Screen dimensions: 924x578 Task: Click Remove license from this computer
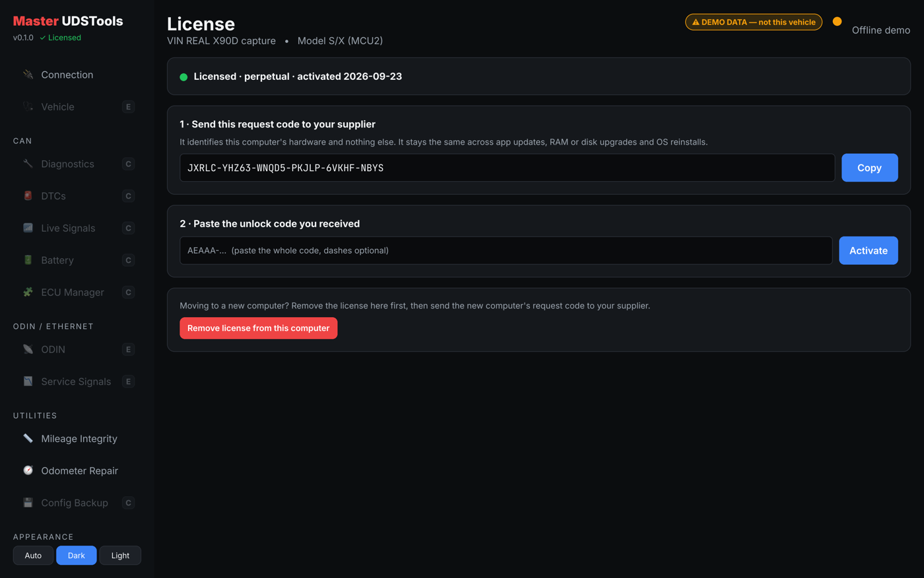tap(258, 328)
